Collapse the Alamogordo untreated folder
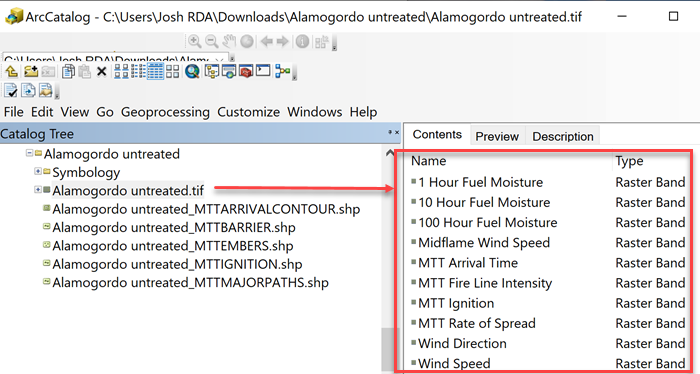 tap(29, 153)
